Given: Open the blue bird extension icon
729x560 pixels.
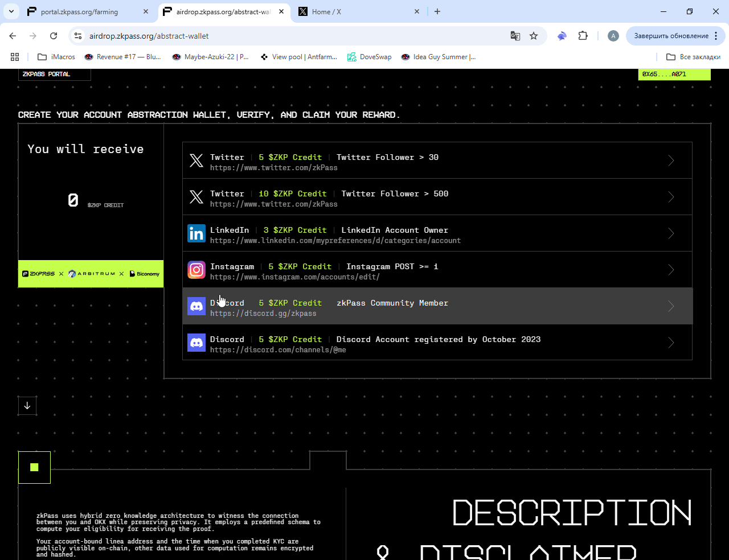Looking at the screenshot, I should click(562, 36).
